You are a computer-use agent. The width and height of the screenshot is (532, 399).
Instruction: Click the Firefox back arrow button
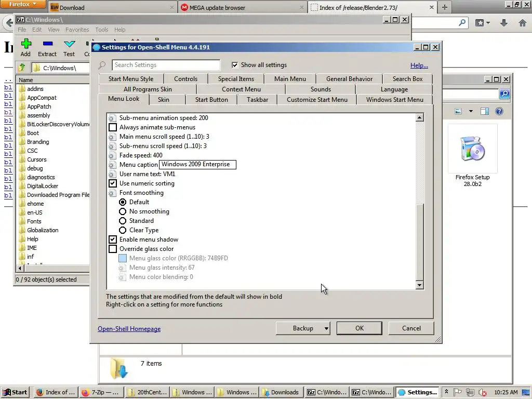(x=9, y=23)
